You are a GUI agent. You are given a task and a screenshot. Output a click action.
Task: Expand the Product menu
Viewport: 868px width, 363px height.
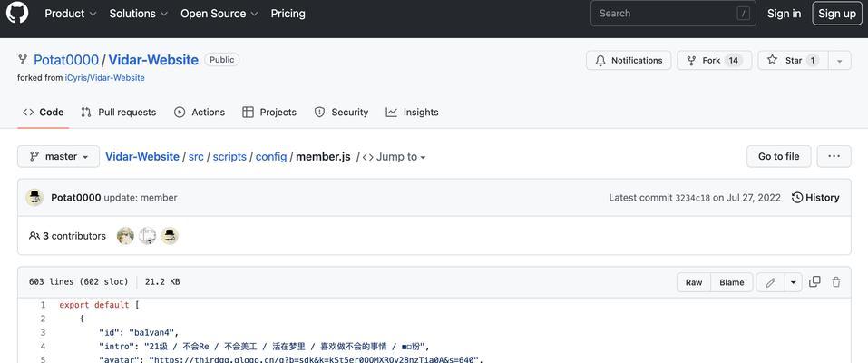coord(71,14)
